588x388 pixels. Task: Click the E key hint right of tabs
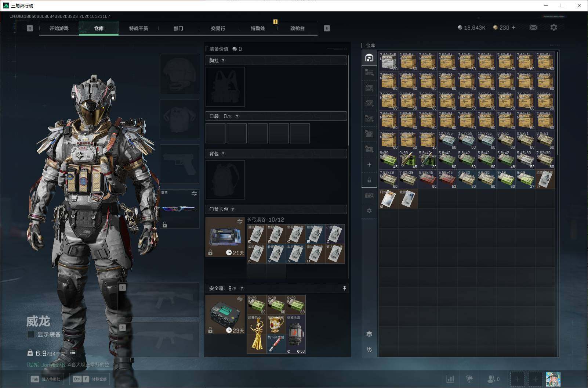tap(327, 28)
